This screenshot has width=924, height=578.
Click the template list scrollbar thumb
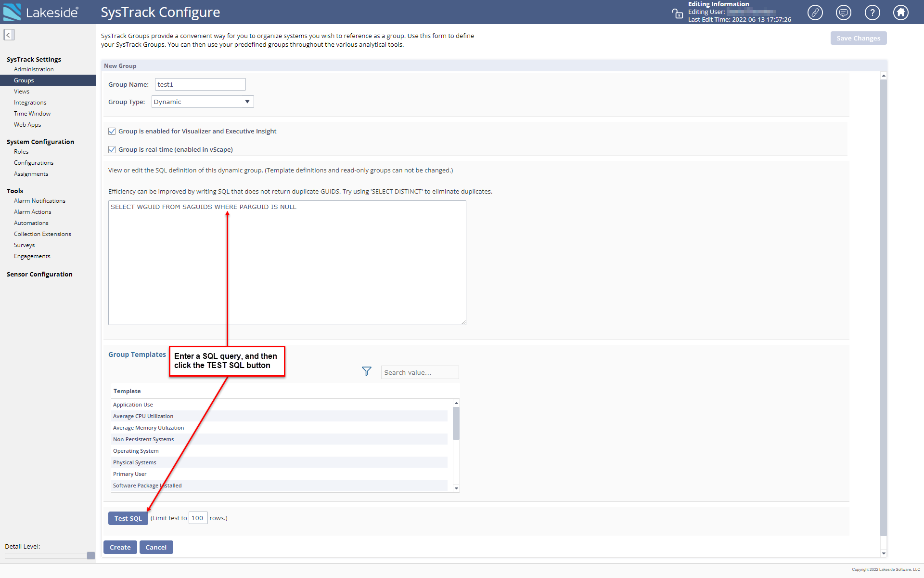456,423
